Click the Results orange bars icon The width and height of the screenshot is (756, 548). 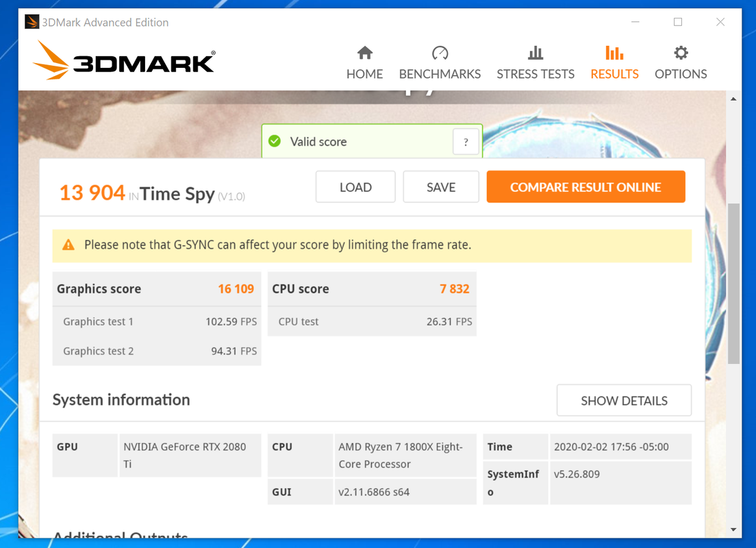click(614, 53)
